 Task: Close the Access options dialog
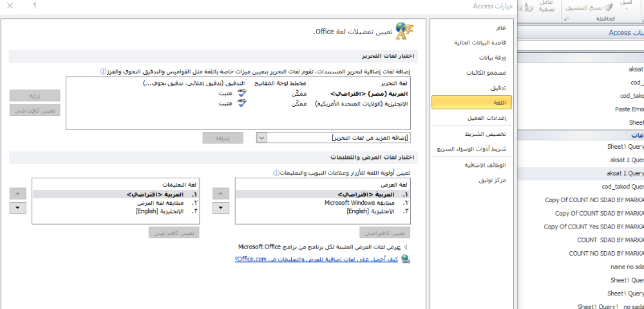[10, 6]
